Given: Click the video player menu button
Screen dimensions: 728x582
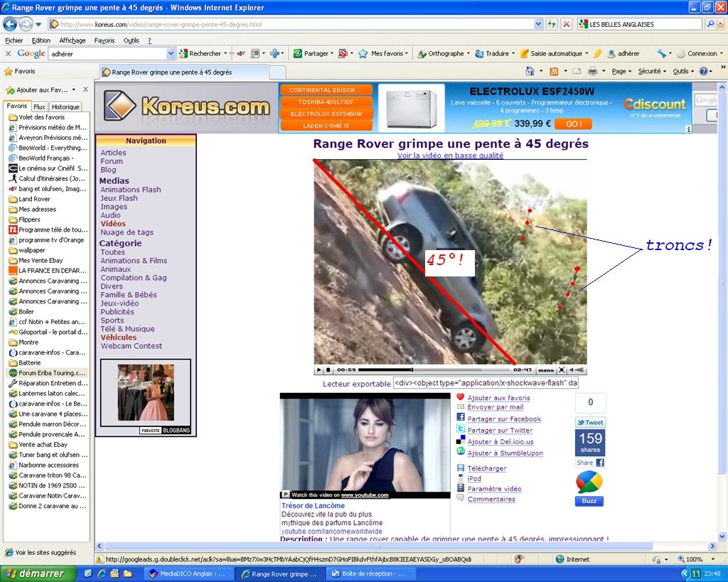Looking at the screenshot, I should coord(546,370).
